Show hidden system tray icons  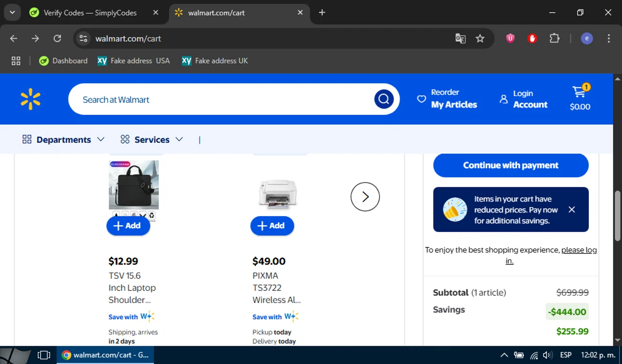point(504,355)
